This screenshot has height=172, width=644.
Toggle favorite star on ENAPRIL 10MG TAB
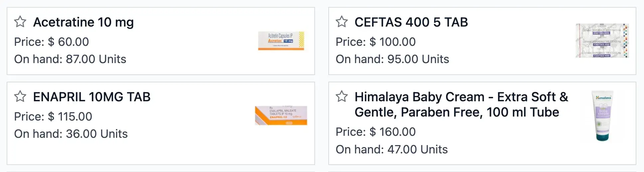20,97
